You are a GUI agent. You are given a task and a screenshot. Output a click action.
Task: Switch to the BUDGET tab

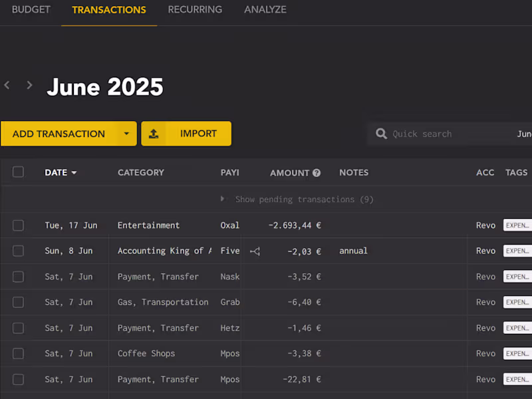pyautogui.click(x=31, y=9)
